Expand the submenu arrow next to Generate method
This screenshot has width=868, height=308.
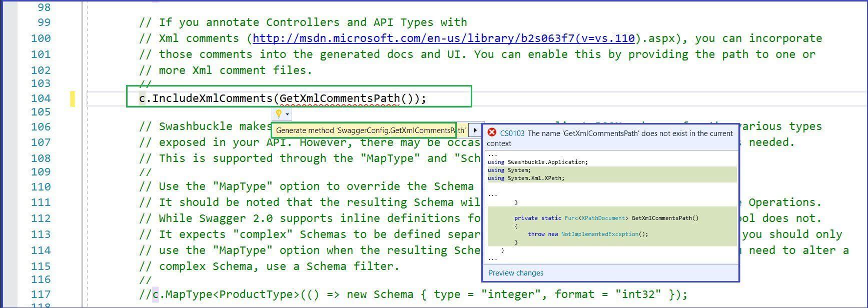point(475,130)
